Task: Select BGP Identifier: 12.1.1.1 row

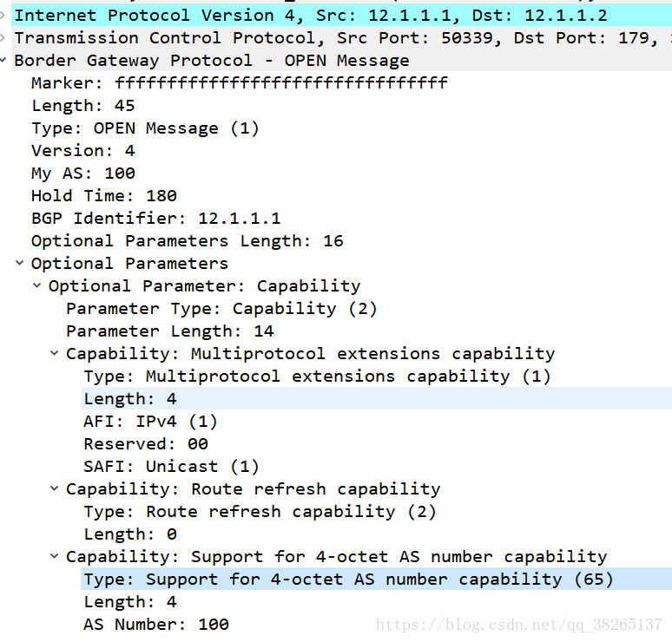Action: 155,219
